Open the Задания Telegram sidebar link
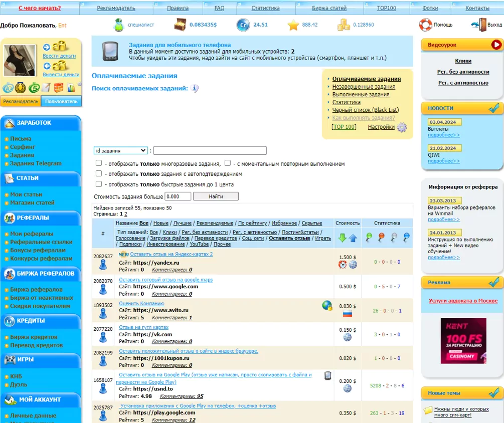This screenshot has height=423, width=504. pyautogui.click(x=36, y=163)
